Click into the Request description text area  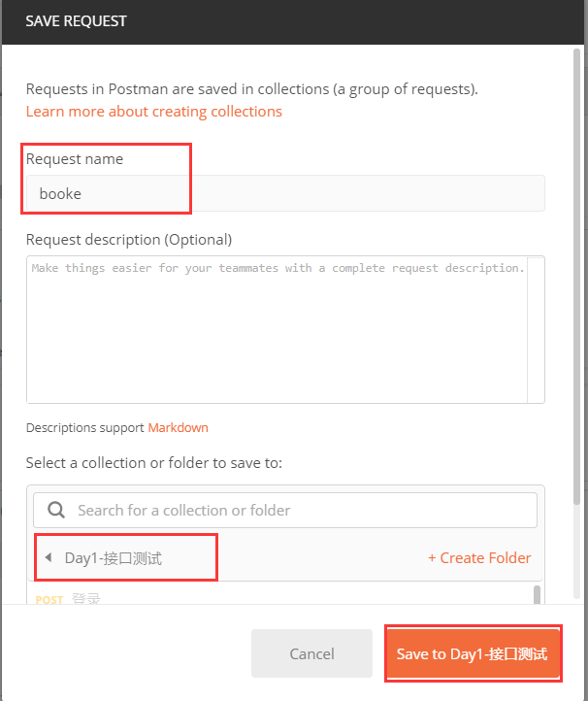[277, 330]
